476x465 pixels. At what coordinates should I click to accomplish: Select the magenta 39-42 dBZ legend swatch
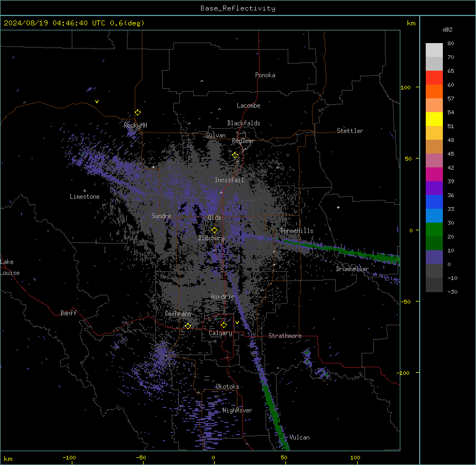434,174
